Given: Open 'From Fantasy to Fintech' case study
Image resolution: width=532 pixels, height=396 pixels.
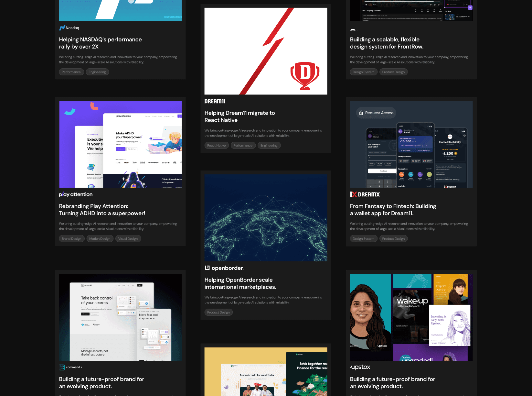Looking at the screenshot, I should [x=393, y=210].
